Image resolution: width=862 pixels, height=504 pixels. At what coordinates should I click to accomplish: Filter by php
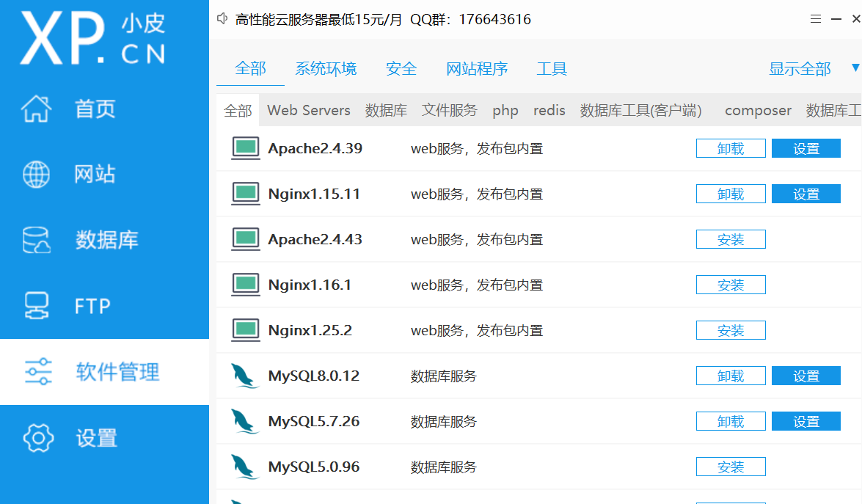[505, 111]
